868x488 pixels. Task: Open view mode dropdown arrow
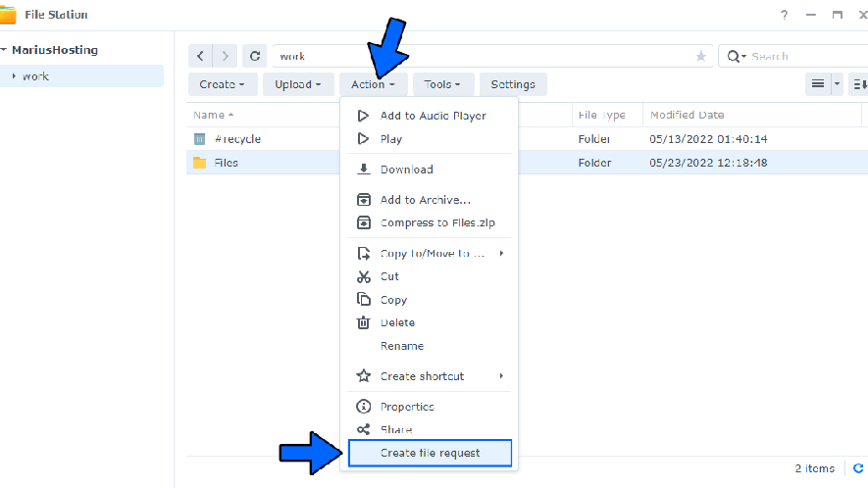(x=837, y=84)
